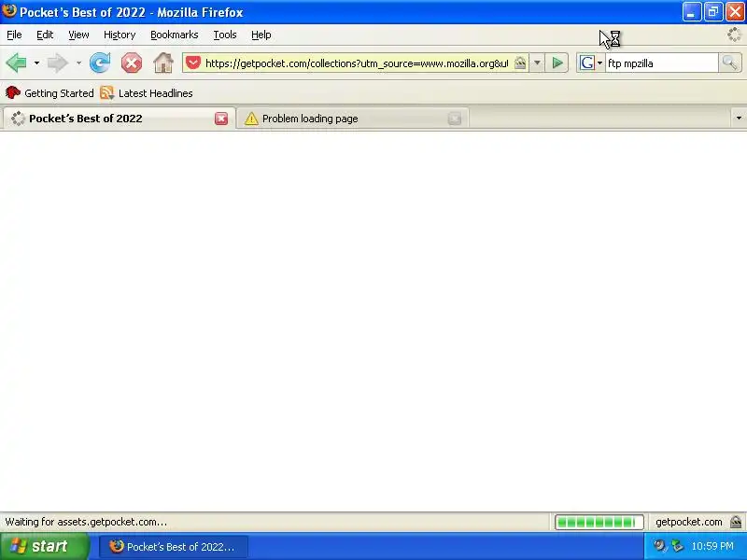Click the magnifying glass search button
The height and width of the screenshot is (560, 747).
point(729,63)
